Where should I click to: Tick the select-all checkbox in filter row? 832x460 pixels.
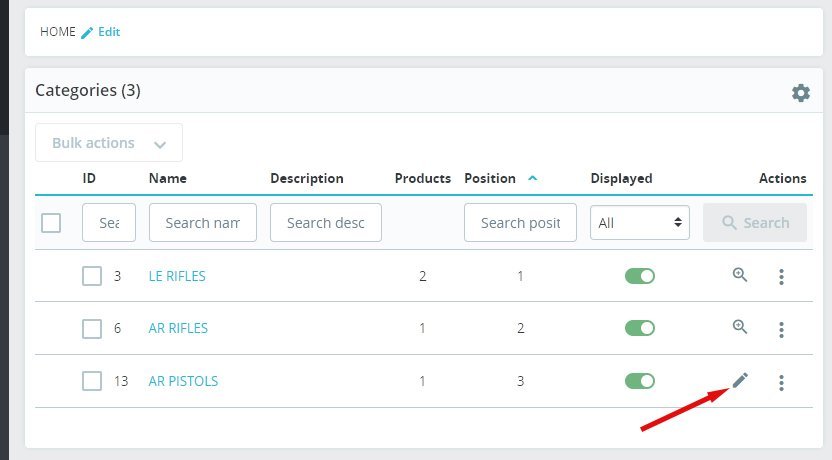[x=51, y=223]
